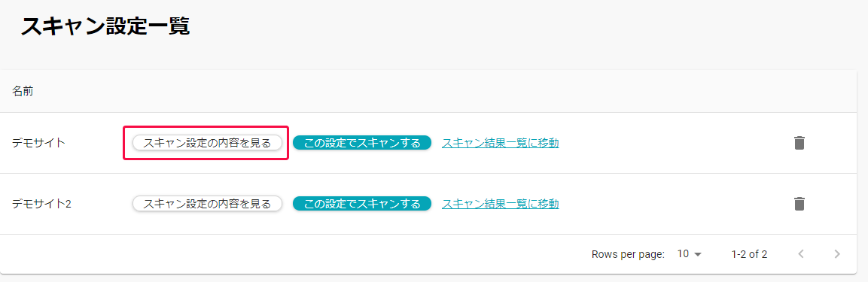
Task: Click the 名前 column header
Action: tap(23, 92)
